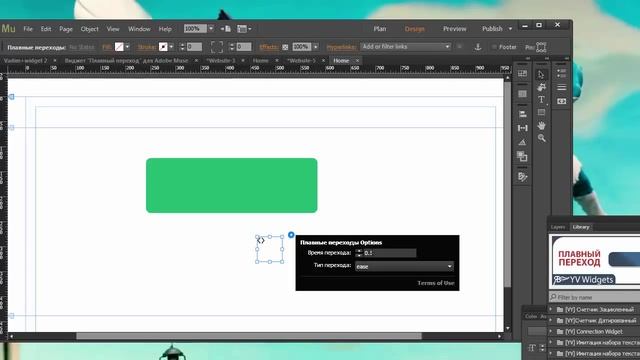Open the Тип перехода ease dropdown
This screenshot has height=360, width=640.
(x=404, y=267)
